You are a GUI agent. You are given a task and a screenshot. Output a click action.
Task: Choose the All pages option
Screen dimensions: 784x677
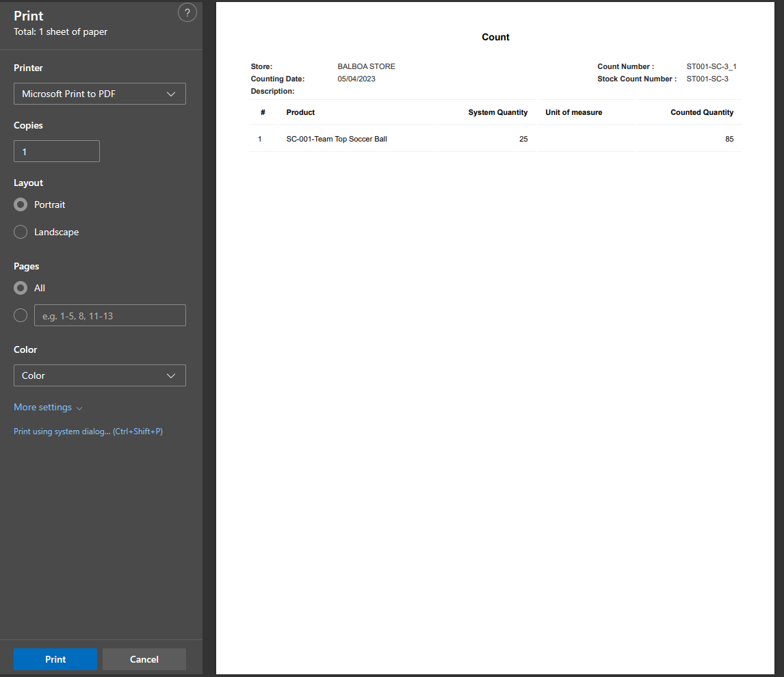(x=21, y=288)
